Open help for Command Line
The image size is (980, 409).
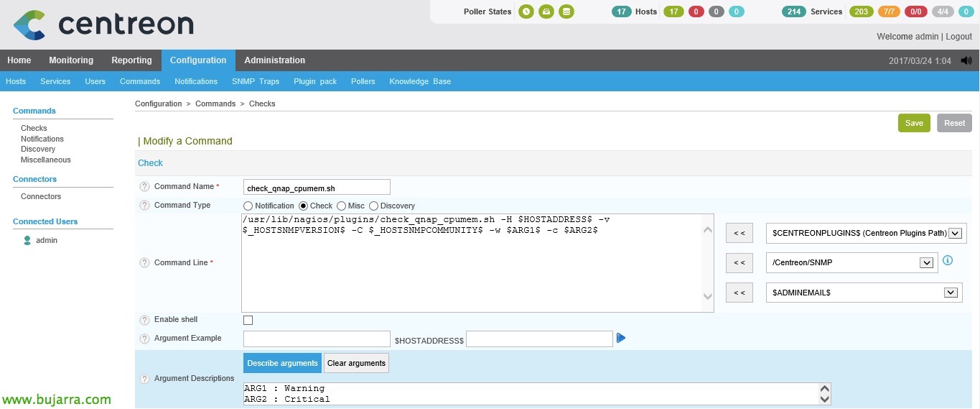click(144, 263)
